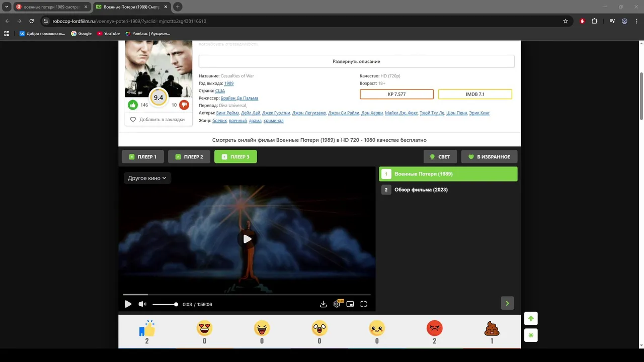The height and width of the screenshot is (362, 644).
Task: Bookmark page with star icon in address bar
Action: tap(566, 21)
